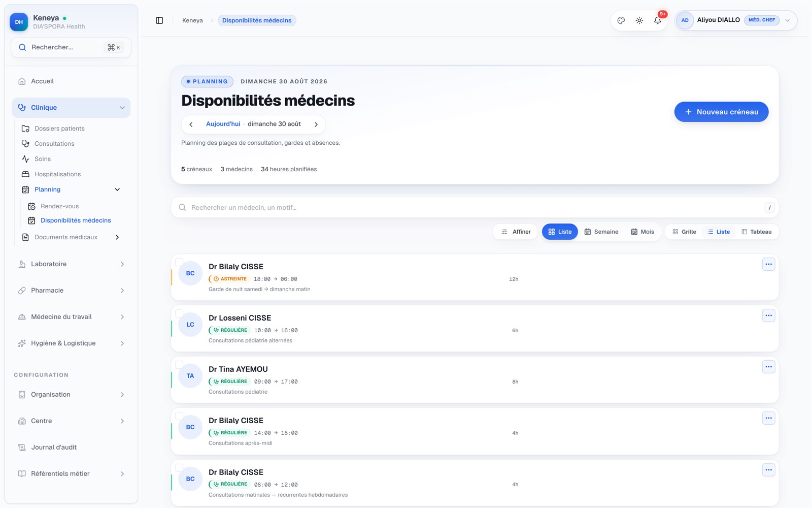The width and height of the screenshot is (812, 508).
Task: Open options for Bilaly CISSE 18:00 astreinte slot
Action: [x=768, y=264]
